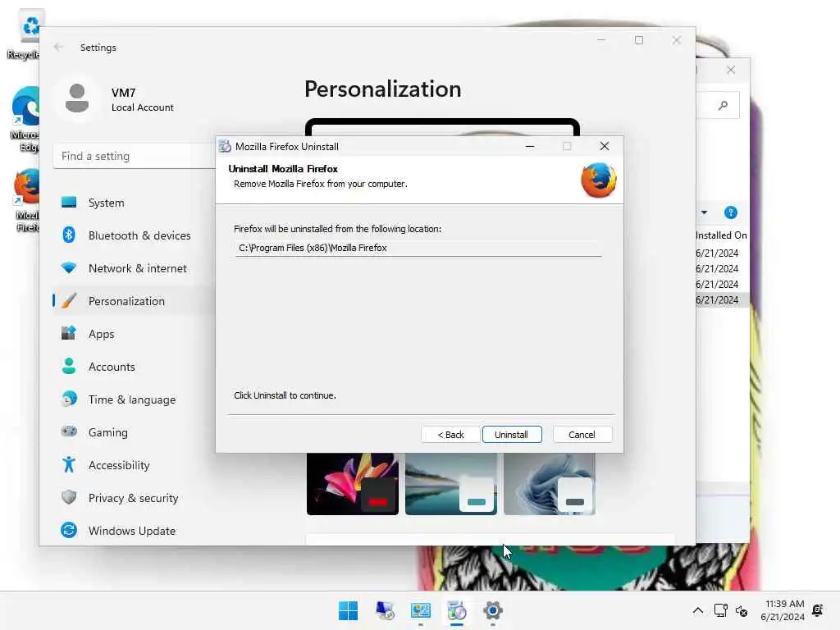Click the Personalization paintbrush icon
The height and width of the screenshot is (630, 840).
[69, 300]
